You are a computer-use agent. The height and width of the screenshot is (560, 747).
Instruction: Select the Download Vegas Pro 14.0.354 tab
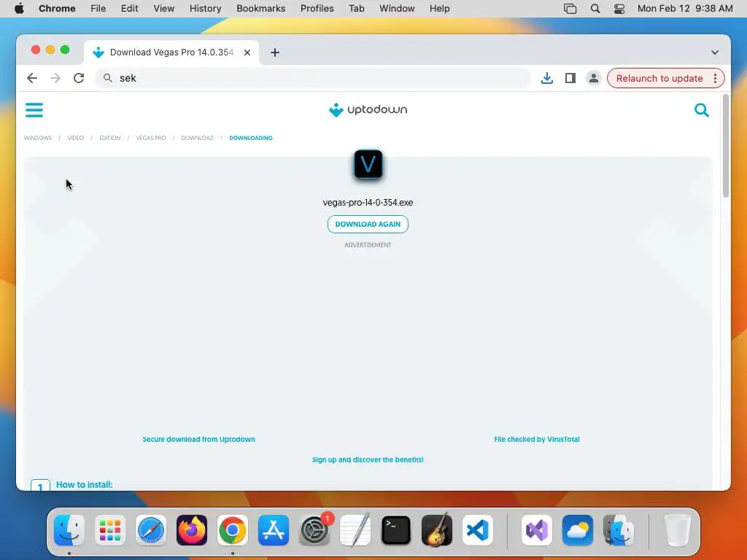[x=171, y=52]
